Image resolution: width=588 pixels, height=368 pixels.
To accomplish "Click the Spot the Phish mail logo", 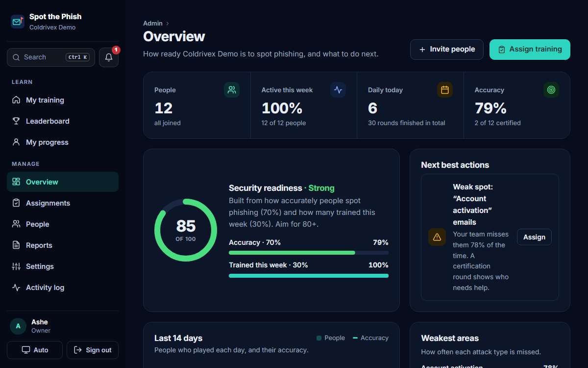I will point(18,22).
